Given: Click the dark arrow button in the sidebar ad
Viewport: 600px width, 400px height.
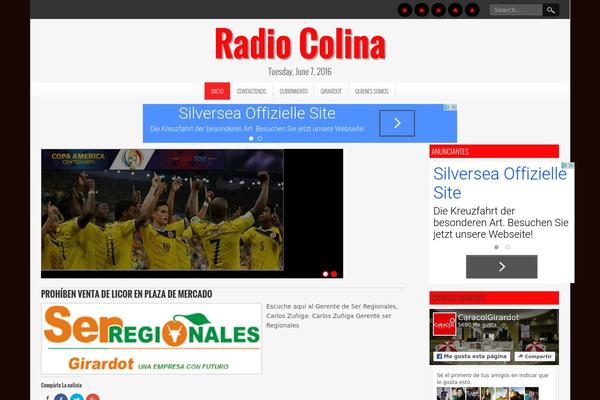Looking at the screenshot, I should click(x=501, y=267).
